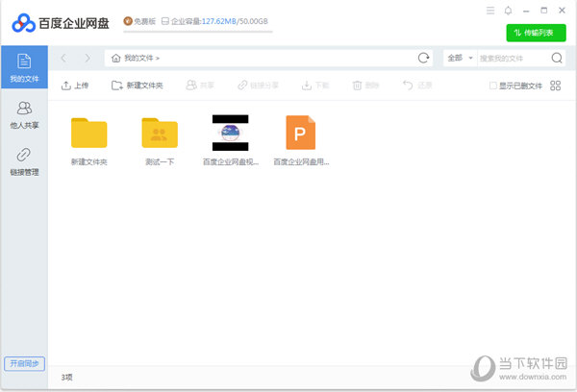Select 我的文件 in the breadcrumb path

(x=138, y=58)
